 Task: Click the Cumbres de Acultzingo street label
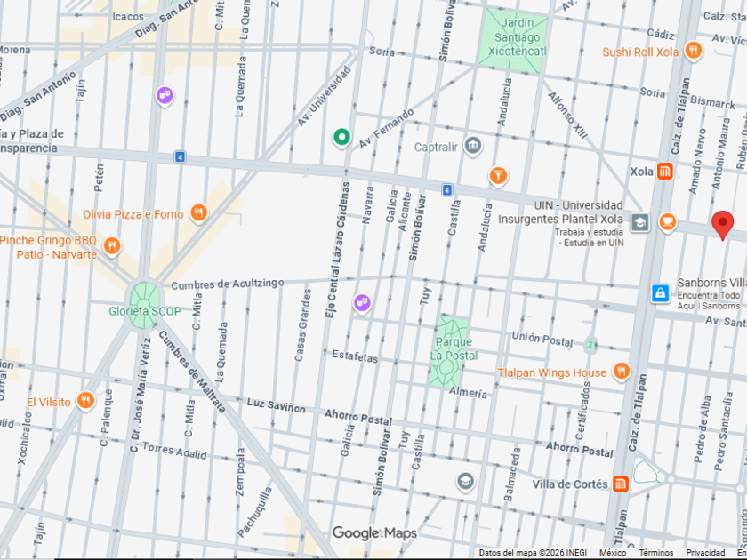click(228, 284)
